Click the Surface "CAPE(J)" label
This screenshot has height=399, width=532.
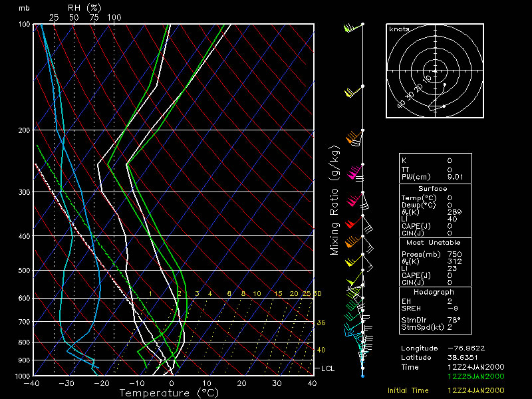(x=416, y=226)
